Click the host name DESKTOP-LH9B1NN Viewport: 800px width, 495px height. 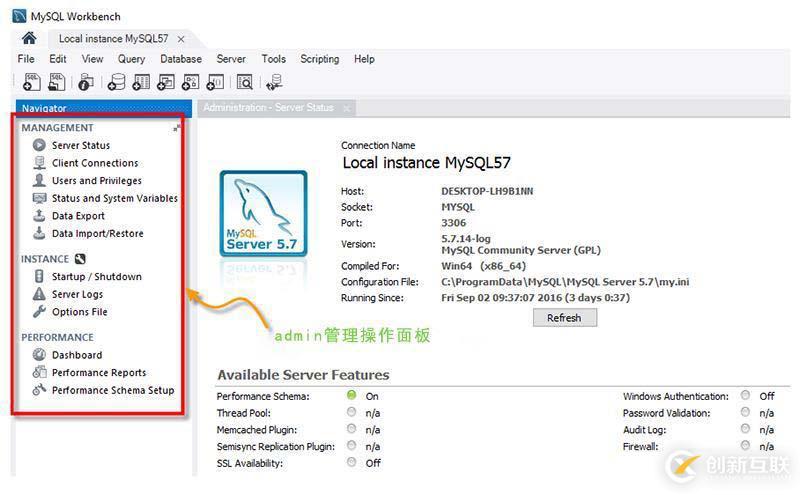pos(487,191)
